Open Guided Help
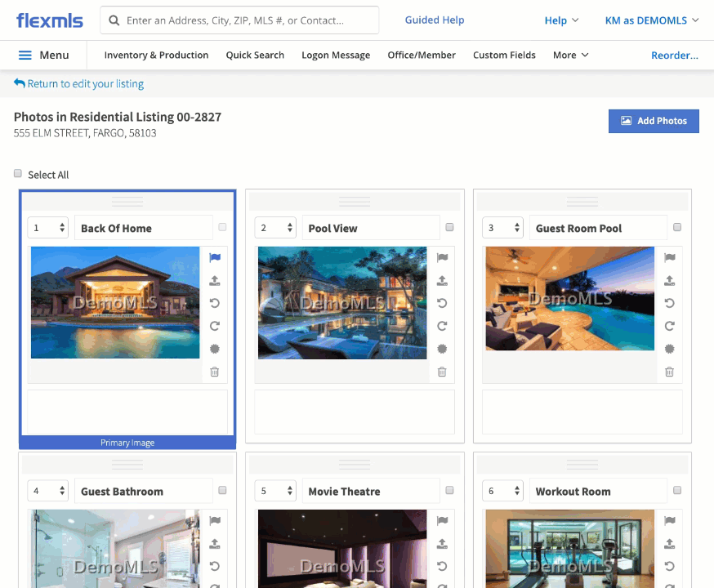 [435, 20]
